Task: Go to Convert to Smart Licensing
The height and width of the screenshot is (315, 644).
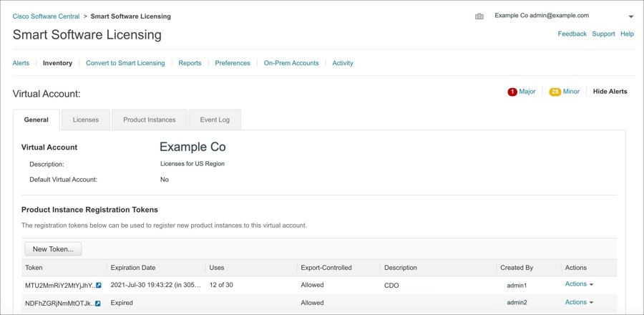Action: [125, 63]
